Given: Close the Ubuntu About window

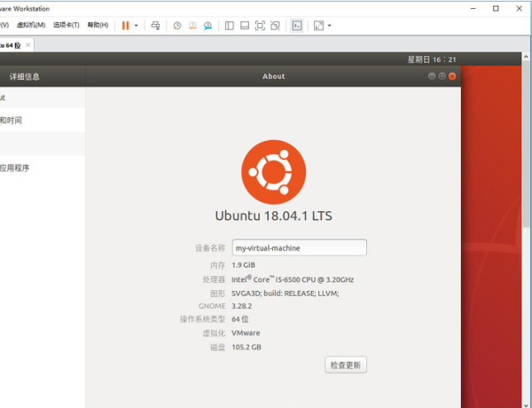Looking at the screenshot, I should coord(452,76).
